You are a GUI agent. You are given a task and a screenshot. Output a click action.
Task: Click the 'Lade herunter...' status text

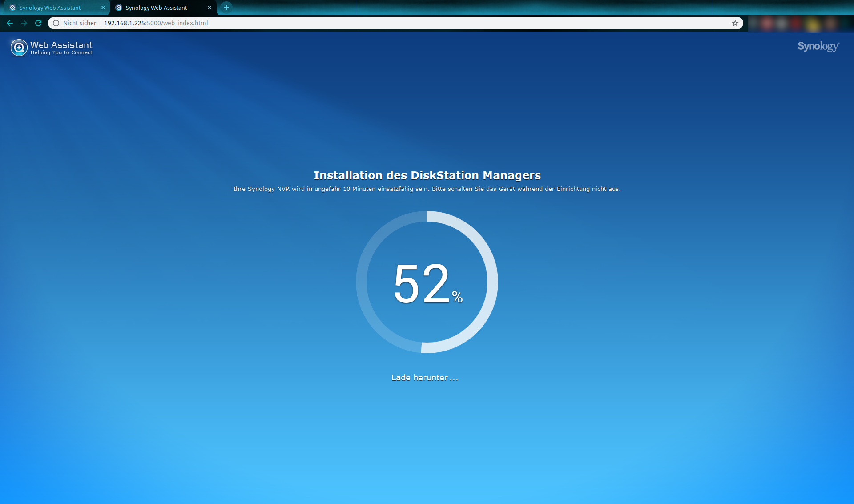[x=424, y=378]
